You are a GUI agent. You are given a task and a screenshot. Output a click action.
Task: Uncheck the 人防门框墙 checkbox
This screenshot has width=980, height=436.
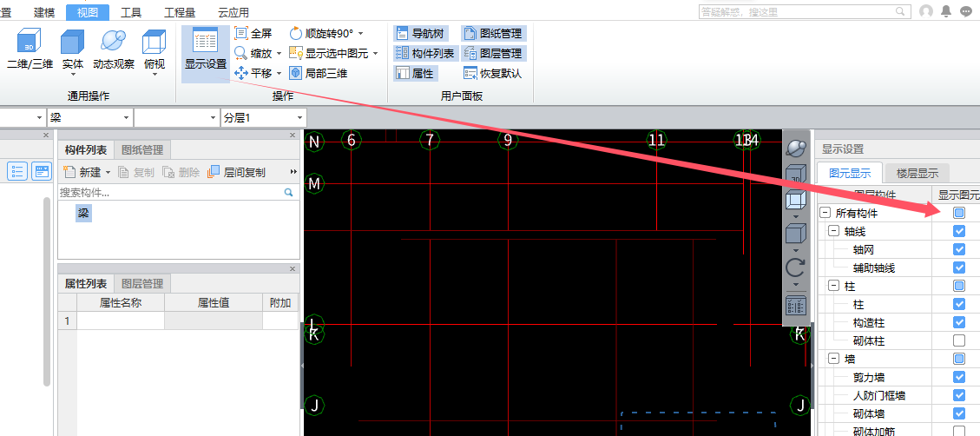(x=959, y=395)
